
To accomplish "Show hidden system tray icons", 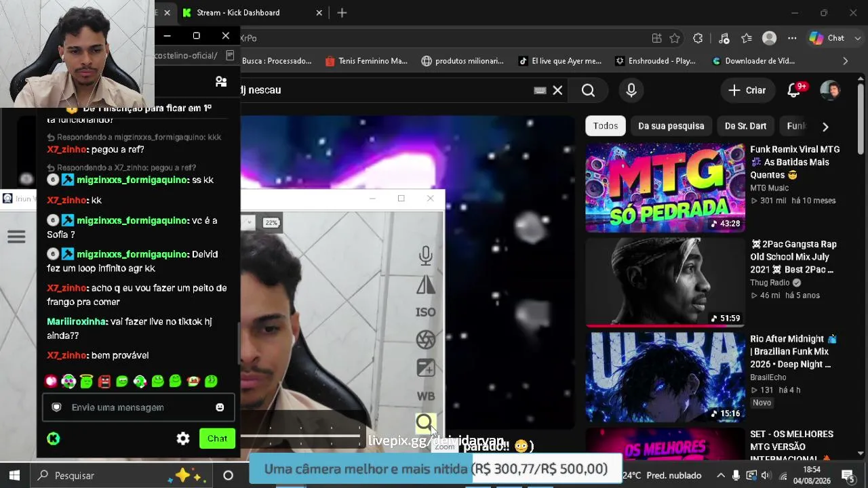I will click(720, 475).
